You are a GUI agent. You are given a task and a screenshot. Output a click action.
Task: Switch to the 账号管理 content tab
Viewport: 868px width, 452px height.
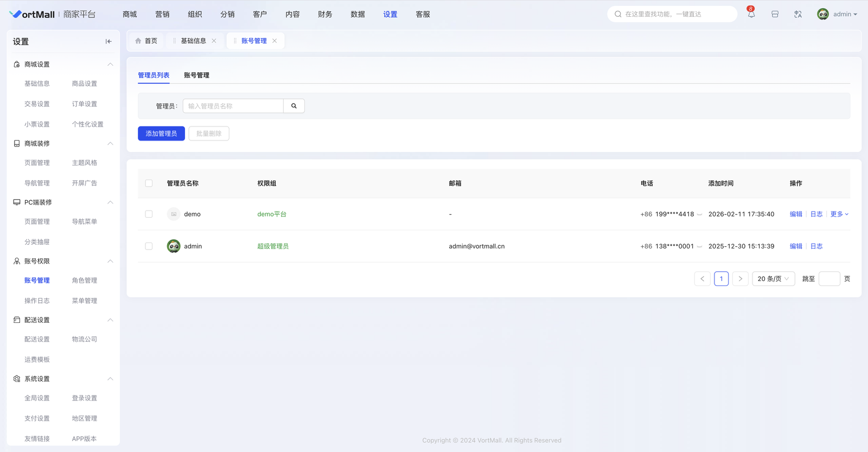(196, 75)
